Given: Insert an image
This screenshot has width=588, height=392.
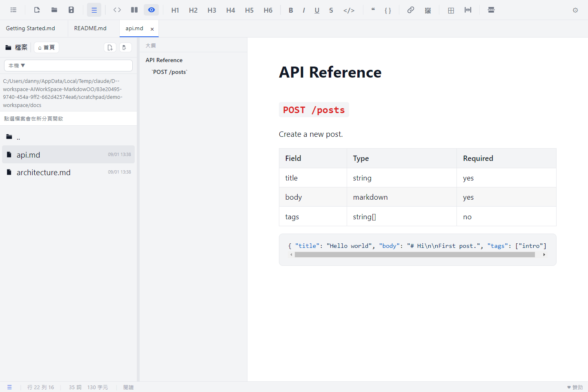Looking at the screenshot, I should tap(428, 10).
